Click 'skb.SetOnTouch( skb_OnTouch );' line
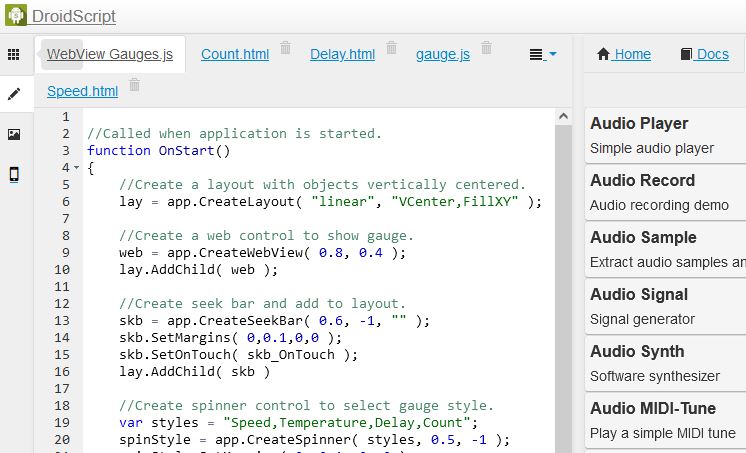The height and width of the screenshot is (453, 746). click(238, 355)
